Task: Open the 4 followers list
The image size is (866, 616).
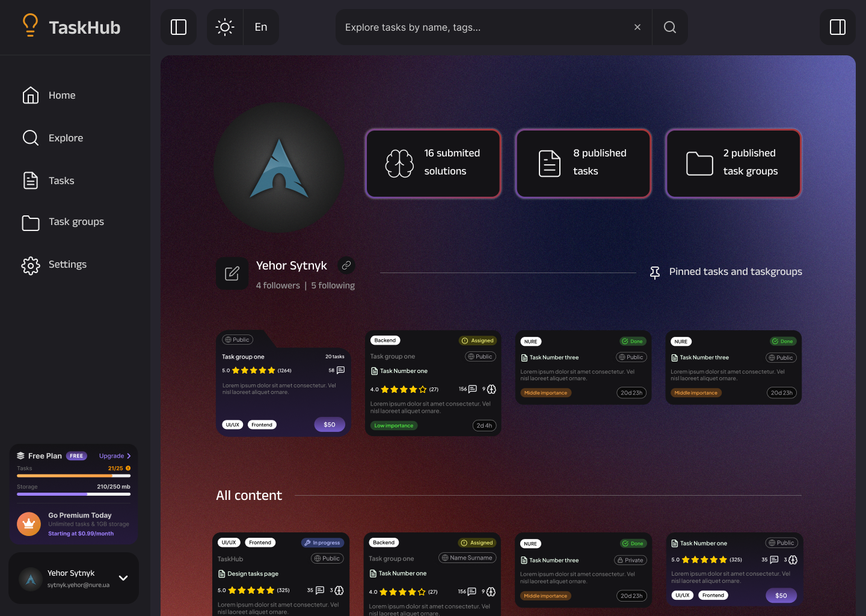Action: pos(278,285)
